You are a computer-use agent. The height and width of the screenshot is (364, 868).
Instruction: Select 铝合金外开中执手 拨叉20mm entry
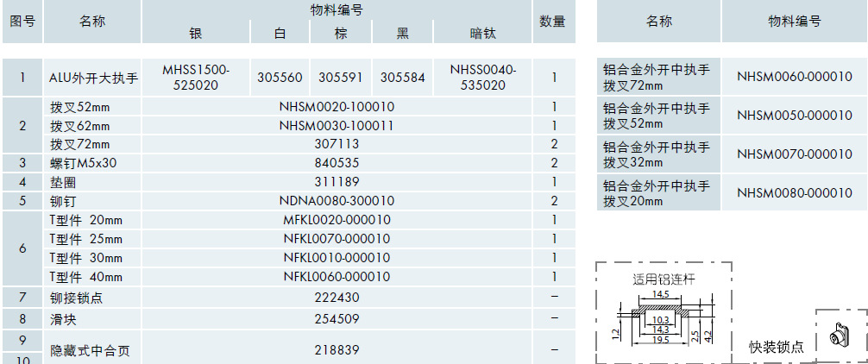point(657,193)
